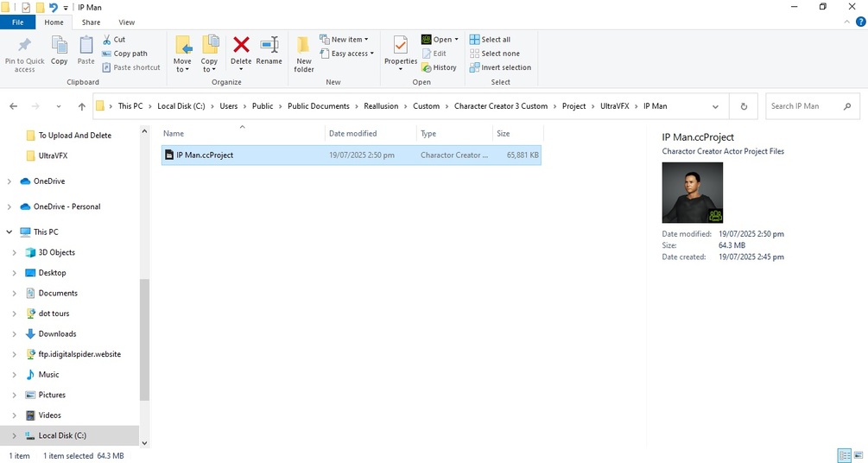This screenshot has height=463, width=868.
Task: Click Character Creator 3 Custom breadcrumb
Action: point(500,106)
